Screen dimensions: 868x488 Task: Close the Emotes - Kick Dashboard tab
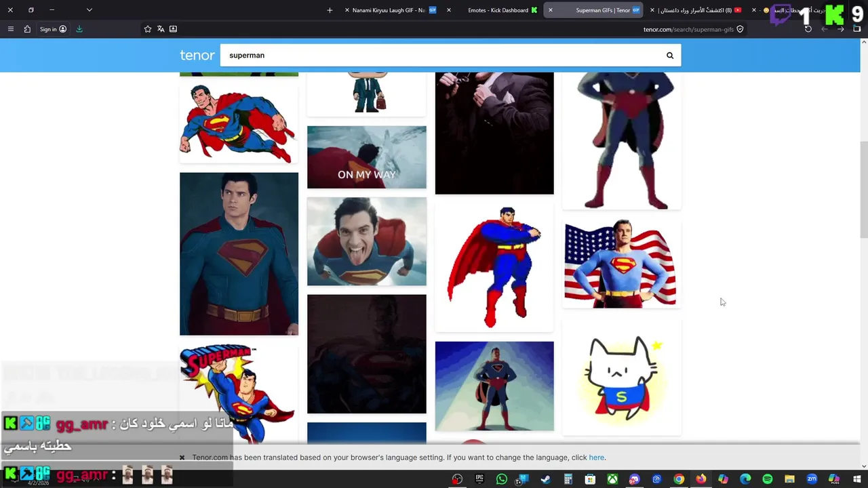pos(448,10)
